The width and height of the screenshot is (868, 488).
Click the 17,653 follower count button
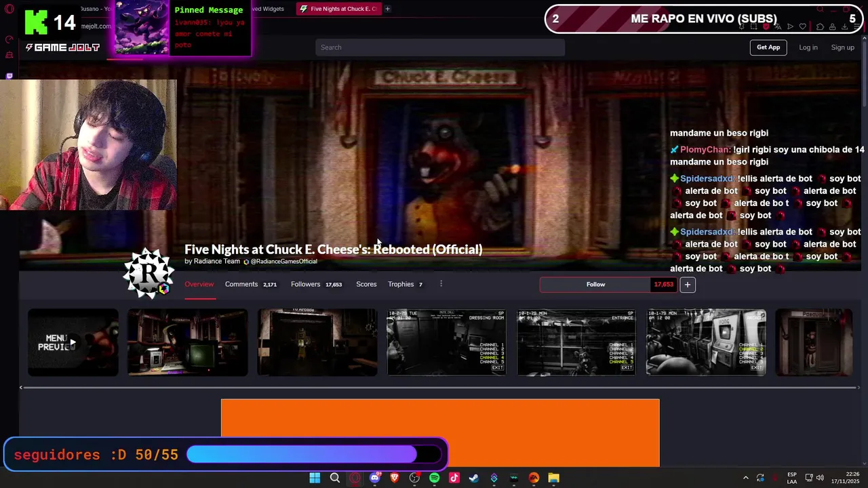point(663,285)
